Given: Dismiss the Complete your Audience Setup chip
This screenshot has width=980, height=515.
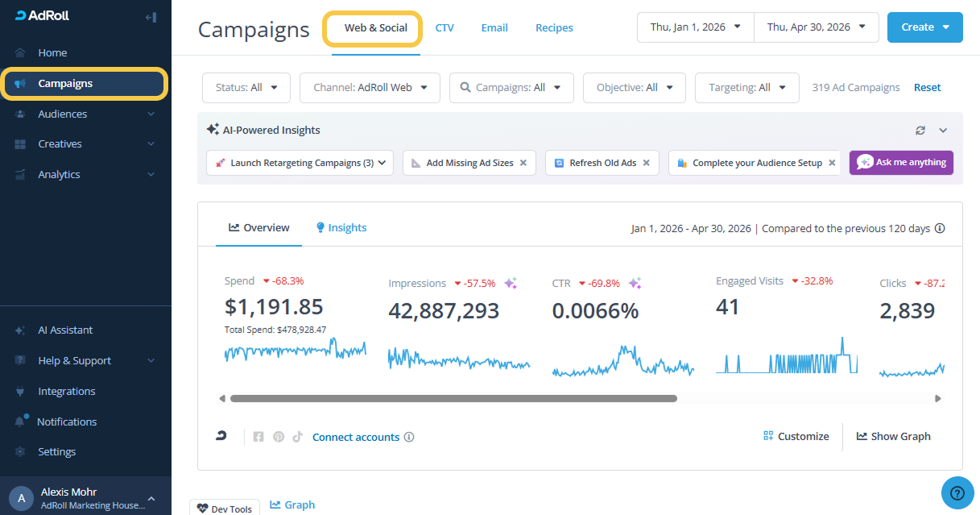Looking at the screenshot, I should [832, 163].
